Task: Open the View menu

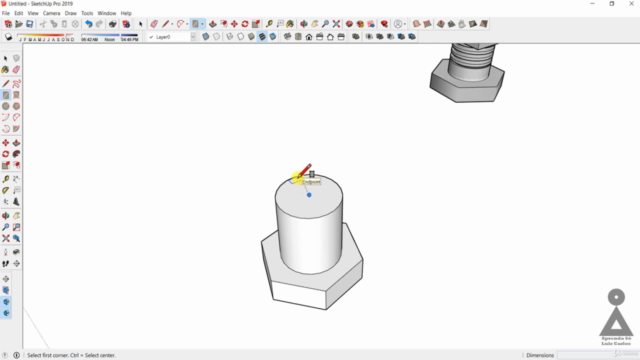Action: pyautogui.click(x=33, y=13)
